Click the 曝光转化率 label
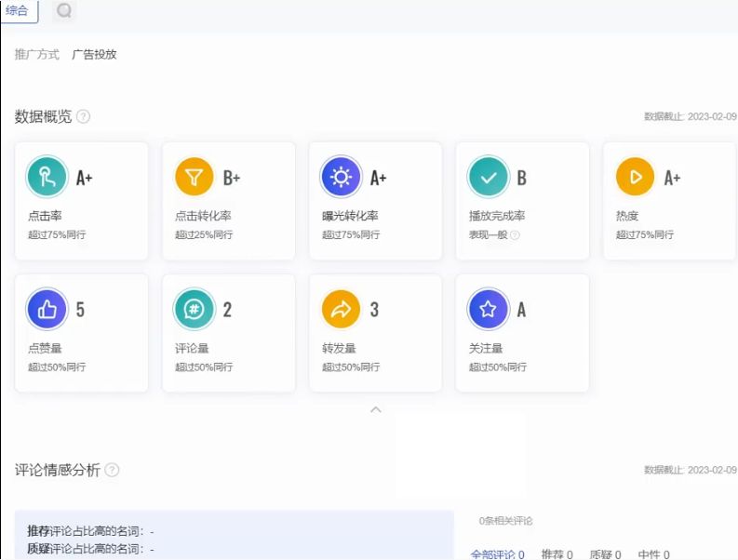738x560 pixels. point(350,216)
